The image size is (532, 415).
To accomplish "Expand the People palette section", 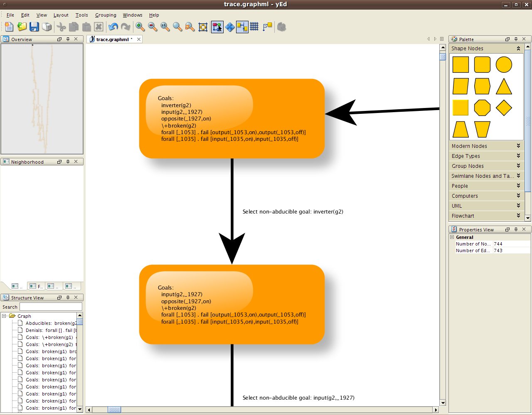I will tap(518, 186).
